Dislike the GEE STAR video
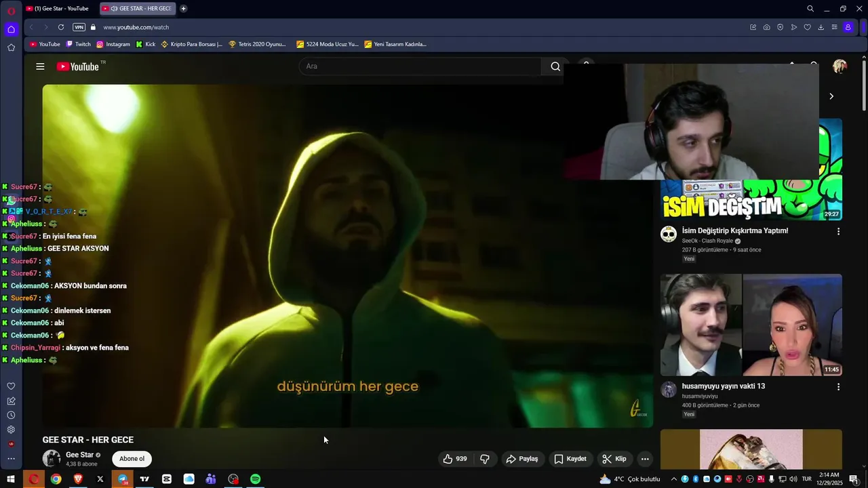This screenshot has height=488, width=868. (485, 459)
